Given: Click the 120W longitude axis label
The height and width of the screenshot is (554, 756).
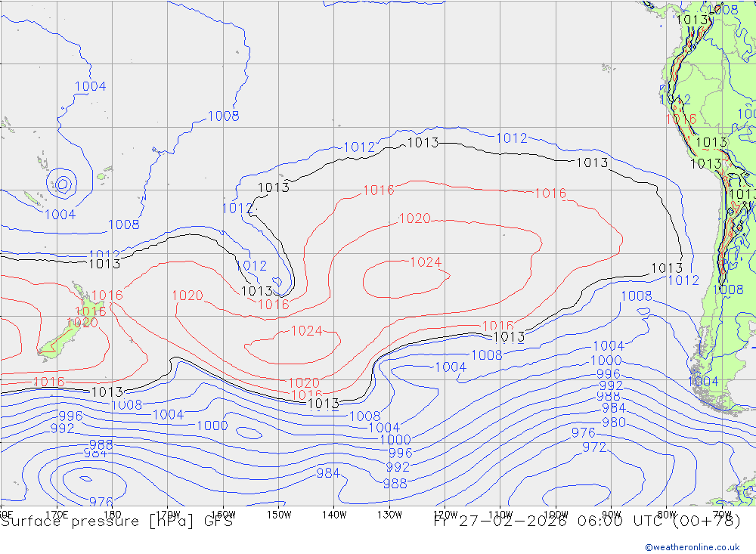Looking at the screenshot, I should click(x=445, y=515).
